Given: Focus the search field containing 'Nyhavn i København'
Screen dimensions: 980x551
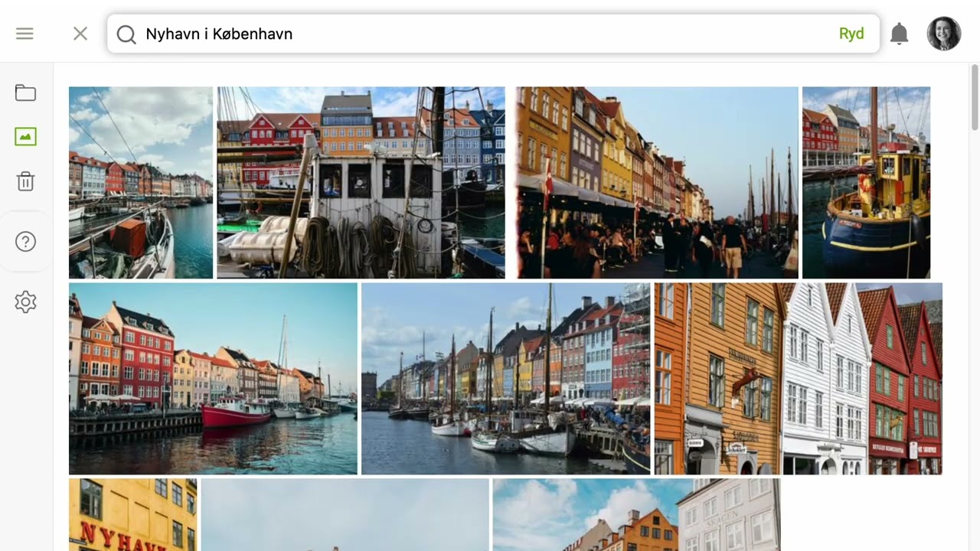Looking at the screenshot, I should pos(493,34).
